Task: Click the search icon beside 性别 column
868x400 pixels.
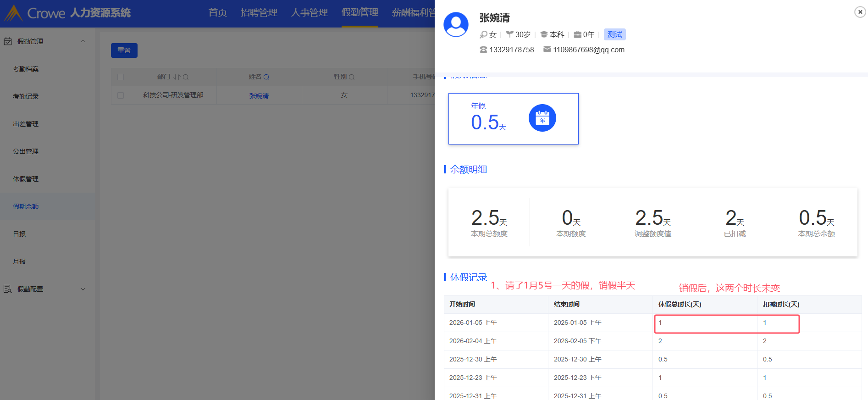Action: point(352,77)
